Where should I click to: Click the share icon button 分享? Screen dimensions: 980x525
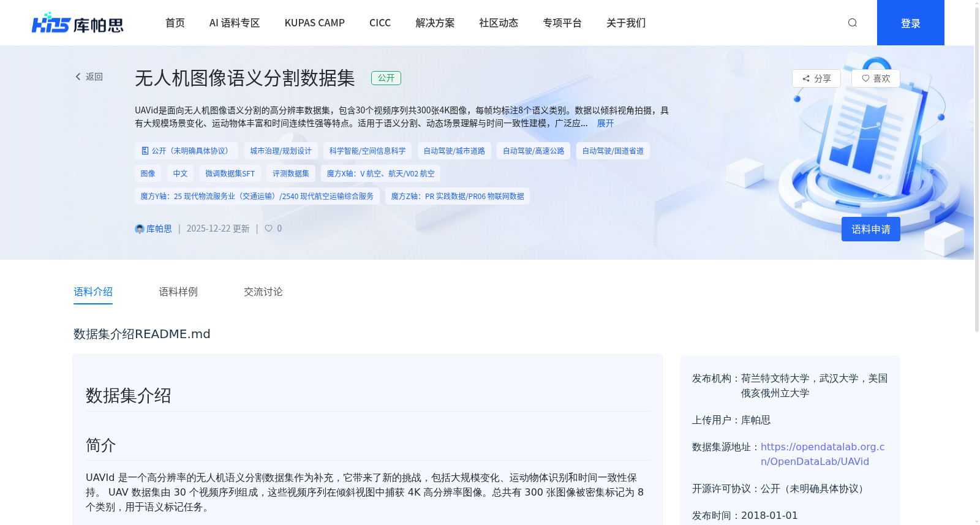[816, 78]
